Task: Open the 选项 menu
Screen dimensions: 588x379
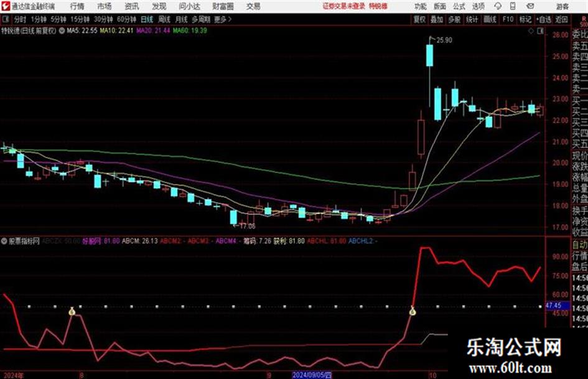Action: point(478,6)
